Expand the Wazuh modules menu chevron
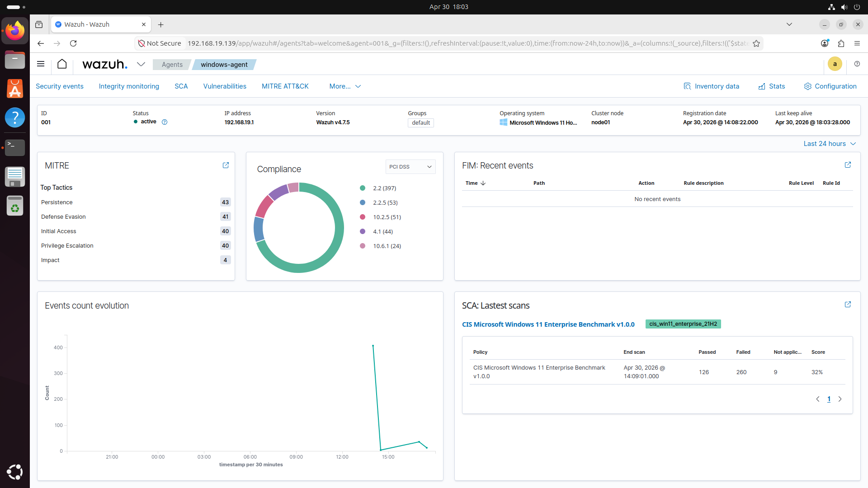This screenshot has width=868, height=488. point(141,64)
